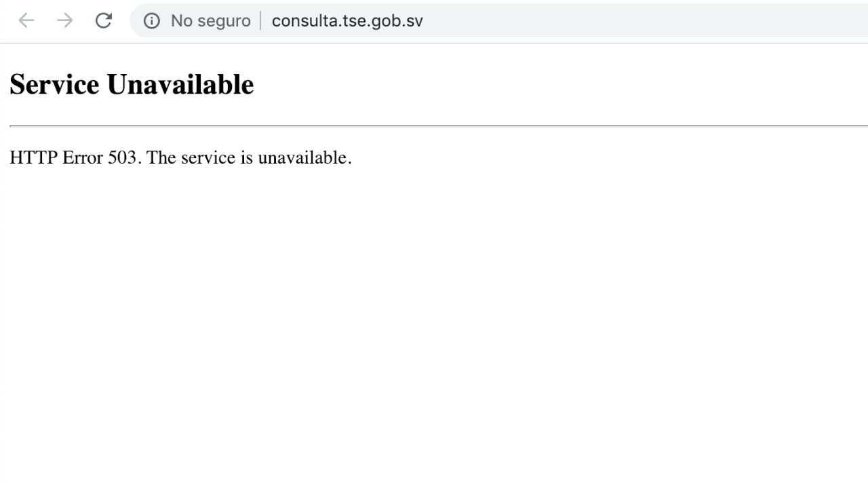868x486 pixels.
Task: Click "The service is unavailable." sentence
Action: (x=250, y=157)
